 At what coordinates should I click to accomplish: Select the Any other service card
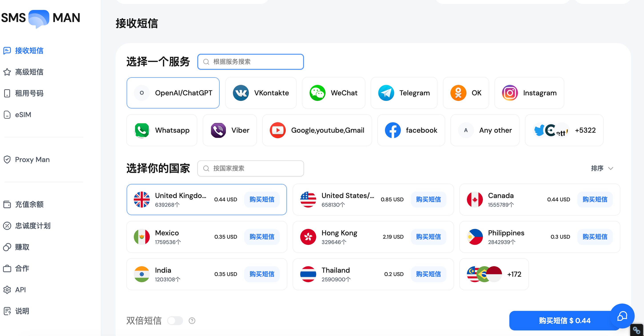(x=485, y=130)
